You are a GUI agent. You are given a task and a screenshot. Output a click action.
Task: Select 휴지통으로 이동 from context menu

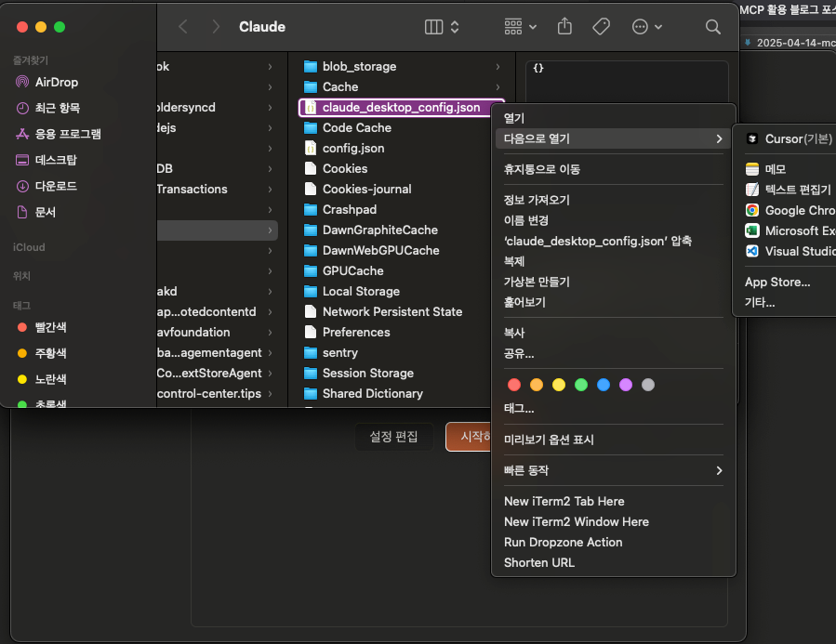click(x=542, y=169)
